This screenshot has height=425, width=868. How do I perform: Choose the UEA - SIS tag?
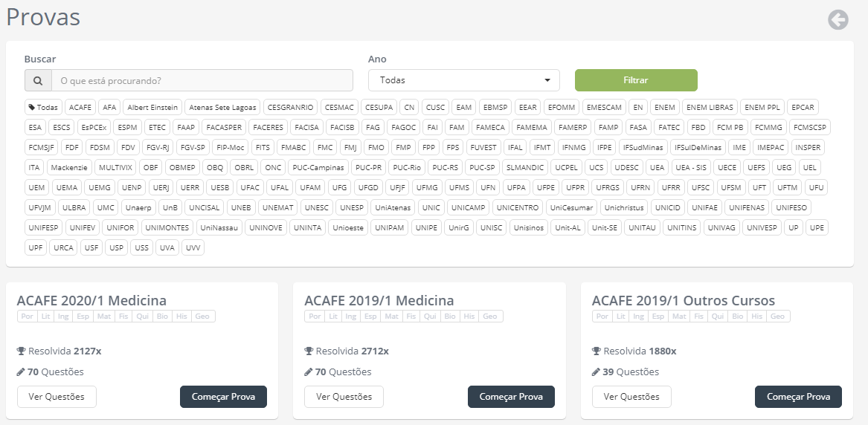click(x=691, y=167)
